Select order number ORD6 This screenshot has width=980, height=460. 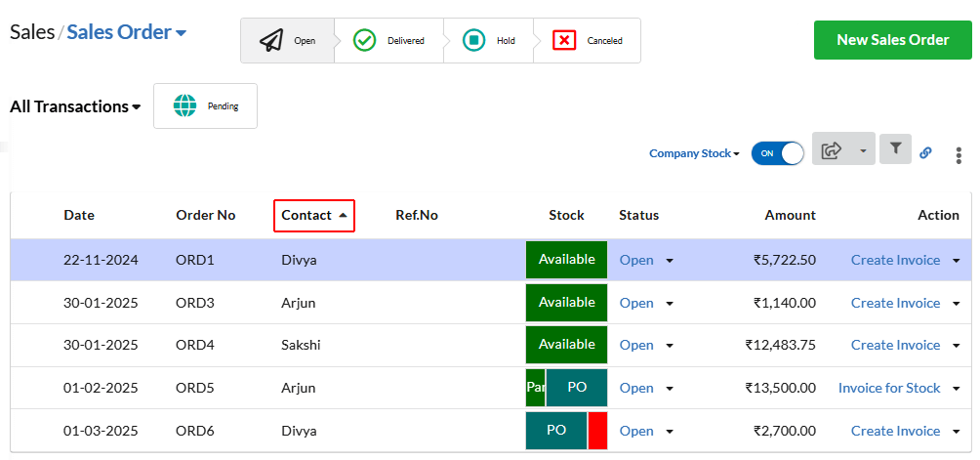195,432
